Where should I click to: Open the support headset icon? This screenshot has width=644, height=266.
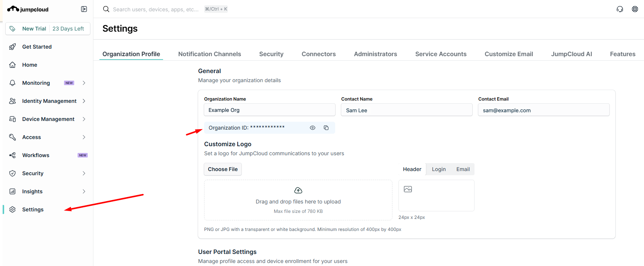click(x=620, y=9)
